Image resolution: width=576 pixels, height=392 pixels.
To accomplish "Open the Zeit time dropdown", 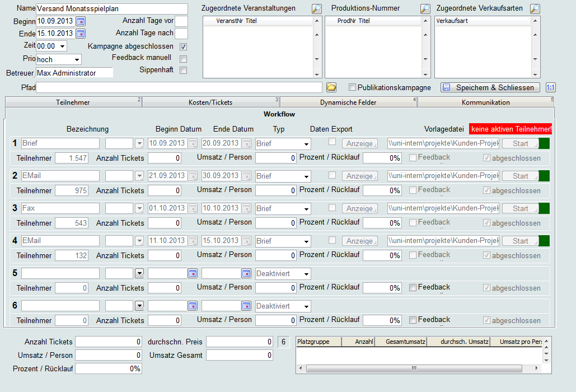I will 63,46.
